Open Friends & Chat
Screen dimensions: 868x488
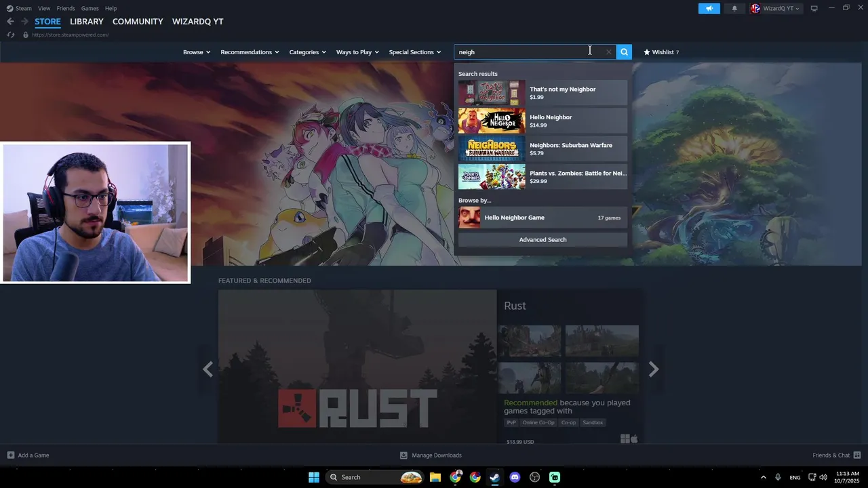point(837,455)
